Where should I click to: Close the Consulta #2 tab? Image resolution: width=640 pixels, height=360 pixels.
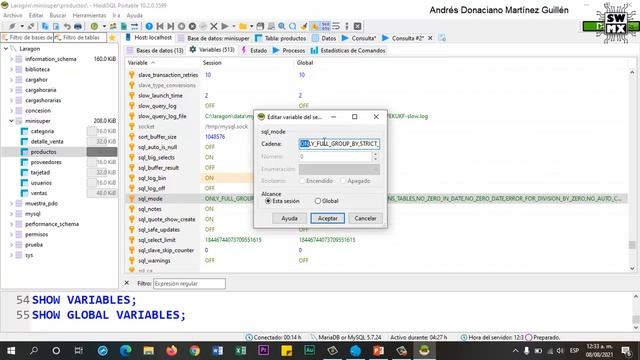430,38
